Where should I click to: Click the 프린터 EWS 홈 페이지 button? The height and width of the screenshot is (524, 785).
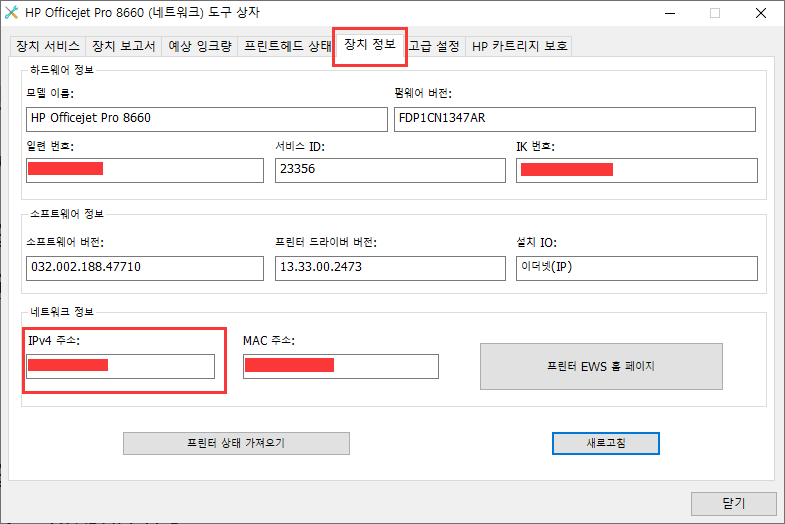(x=601, y=366)
